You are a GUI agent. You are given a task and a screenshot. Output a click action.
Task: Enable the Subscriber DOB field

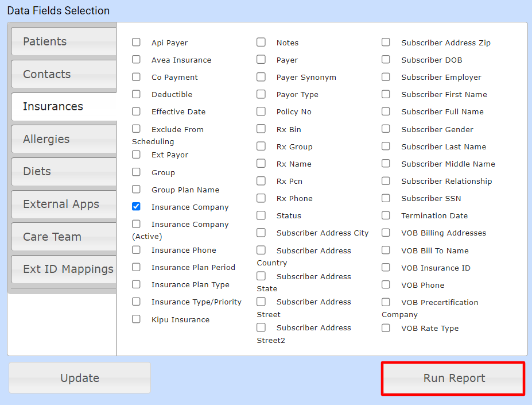pyautogui.click(x=386, y=59)
